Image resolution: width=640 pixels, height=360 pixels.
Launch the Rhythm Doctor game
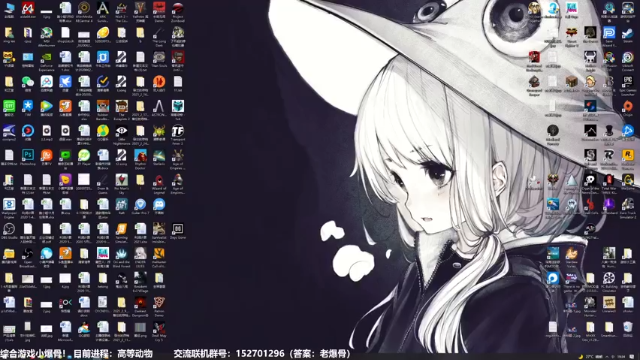point(140,159)
